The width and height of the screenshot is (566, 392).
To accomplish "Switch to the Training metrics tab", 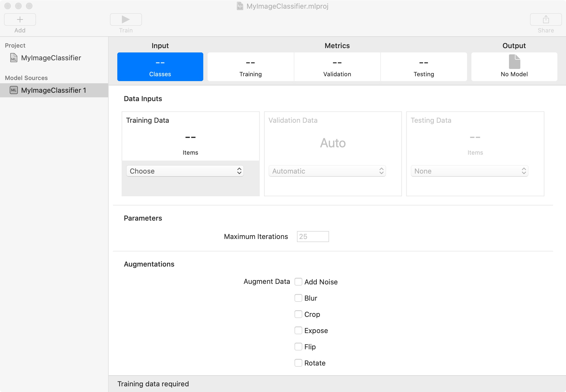I will pos(251,67).
